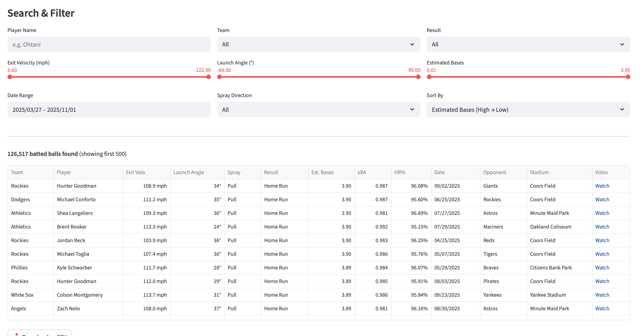Click the Player Name search field
This screenshot has width=644, height=336.
click(x=109, y=45)
